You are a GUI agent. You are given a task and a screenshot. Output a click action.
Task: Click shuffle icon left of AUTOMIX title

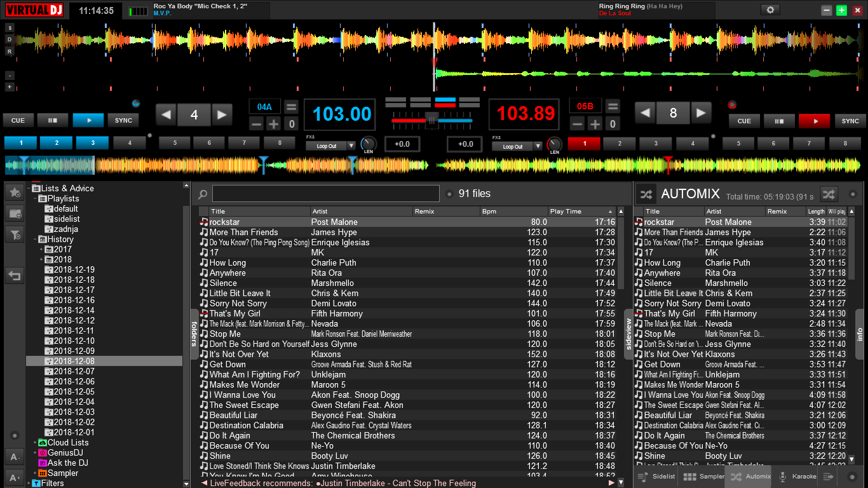click(646, 194)
